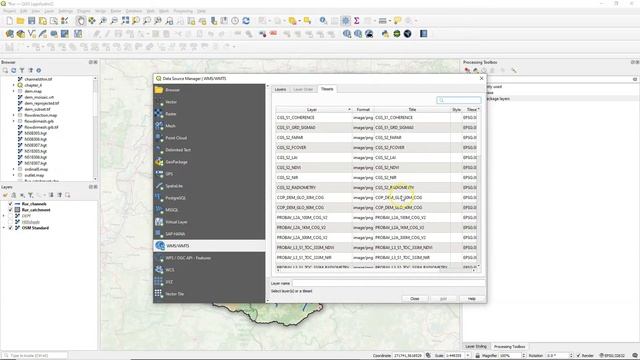Click the map tips toolbar icon
640x360 pixels.
397,21
